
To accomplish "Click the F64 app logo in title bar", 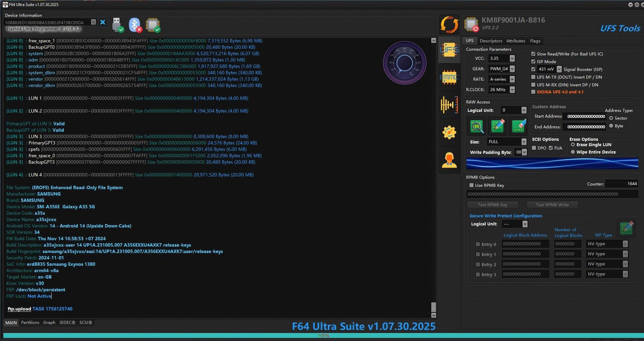I will [x=5, y=4].
